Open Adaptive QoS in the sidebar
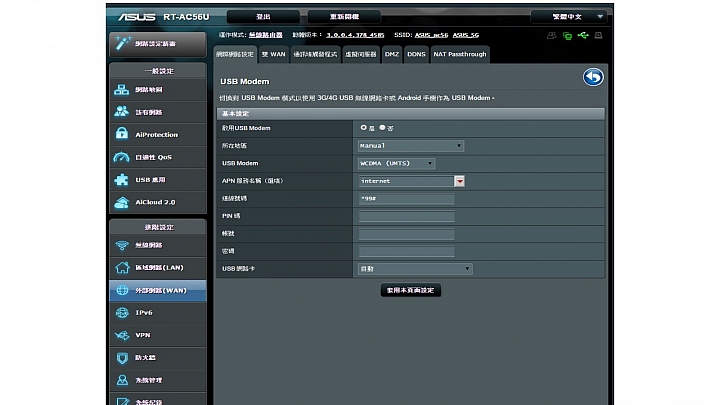Screen dimensions: 720x405 click(x=158, y=157)
